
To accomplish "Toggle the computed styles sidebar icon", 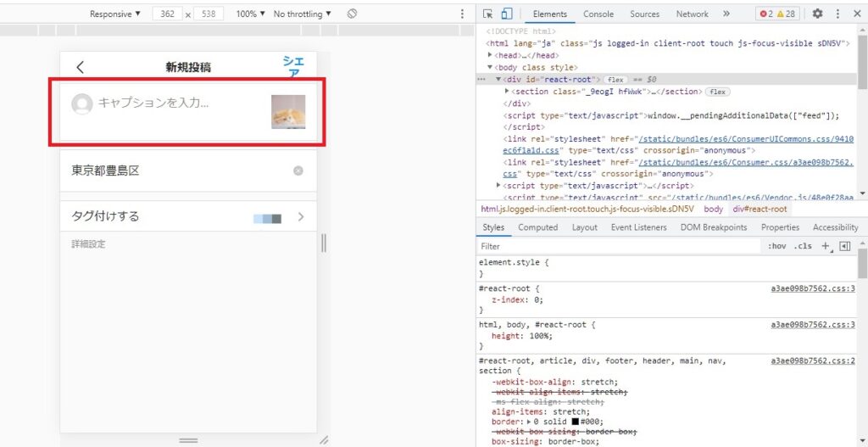I will 845,247.
